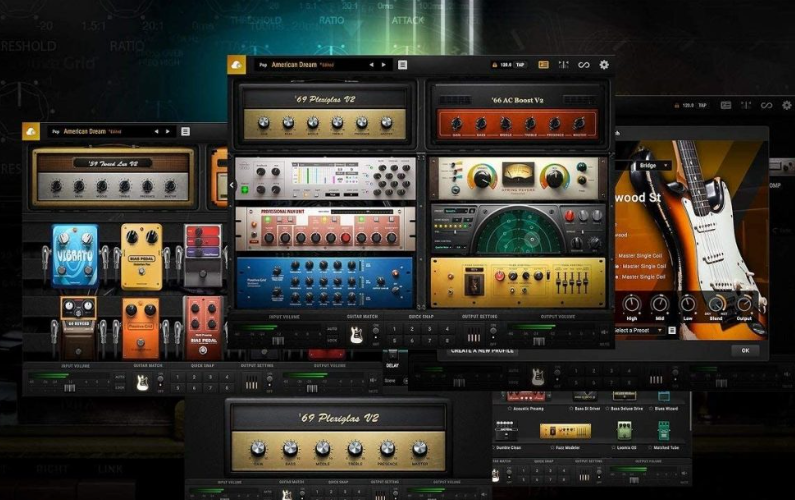Select the blue rack EQ unit
This screenshot has height=500, width=795.
point(325,282)
